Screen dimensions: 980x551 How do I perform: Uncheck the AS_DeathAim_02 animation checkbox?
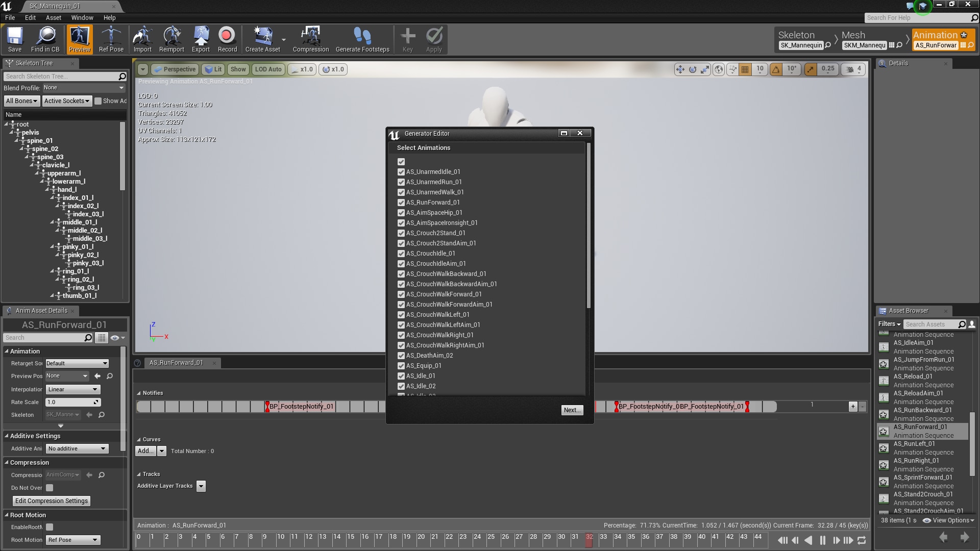[401, 356]
